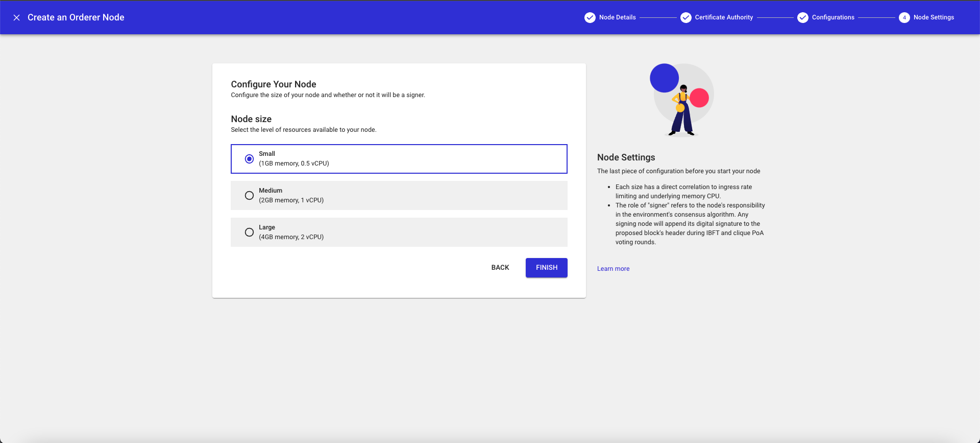
Task: Click the Configurations step checkmark icon
Action: (x=802, y=17)
